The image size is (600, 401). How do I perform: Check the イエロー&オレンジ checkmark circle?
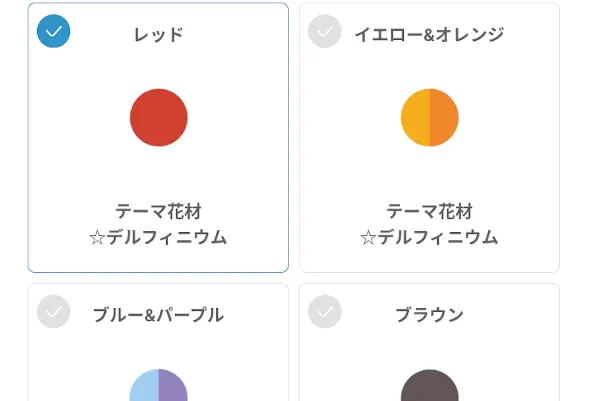tap(324, 31)
